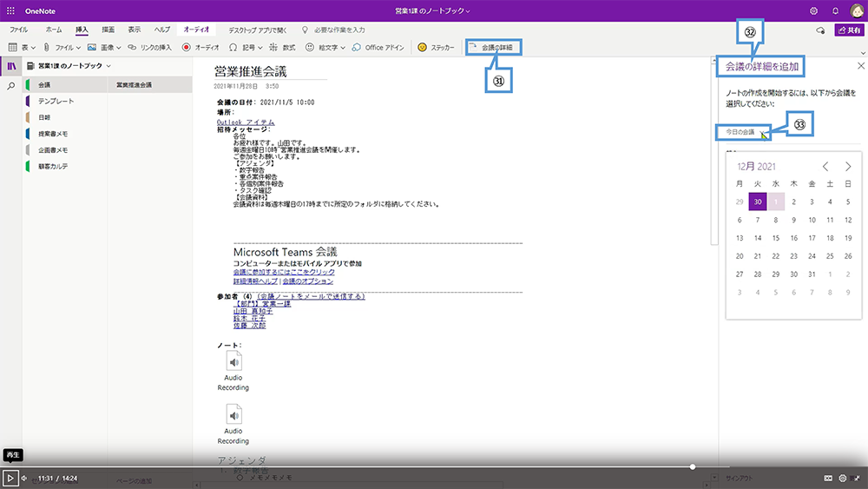Open the emoji picker
This screenshot has height=489, width=868.
pos(322,48)
